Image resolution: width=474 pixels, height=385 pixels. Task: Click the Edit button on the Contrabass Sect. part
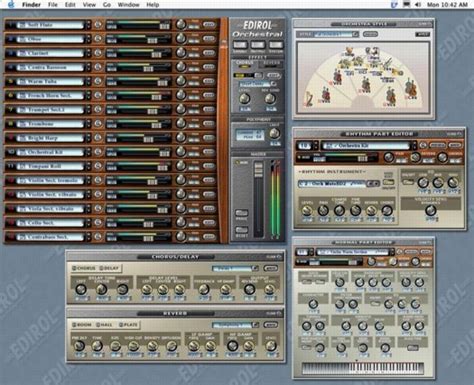pos(209,236)
